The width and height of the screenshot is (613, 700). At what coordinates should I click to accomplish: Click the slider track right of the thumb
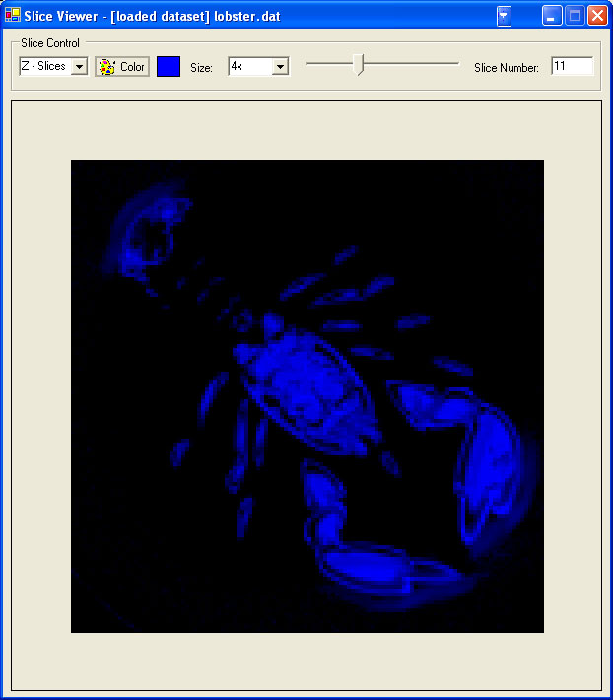click(x=414, y=64)
